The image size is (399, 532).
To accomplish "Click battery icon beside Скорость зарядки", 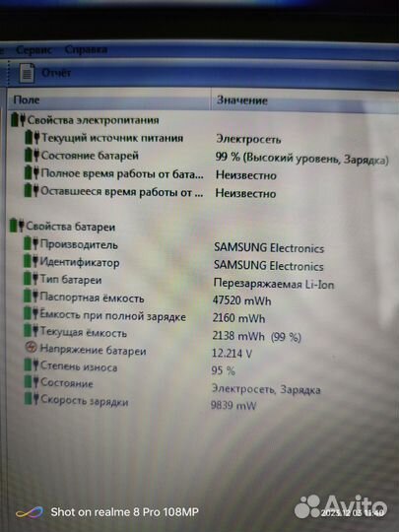I will [32, 399].
